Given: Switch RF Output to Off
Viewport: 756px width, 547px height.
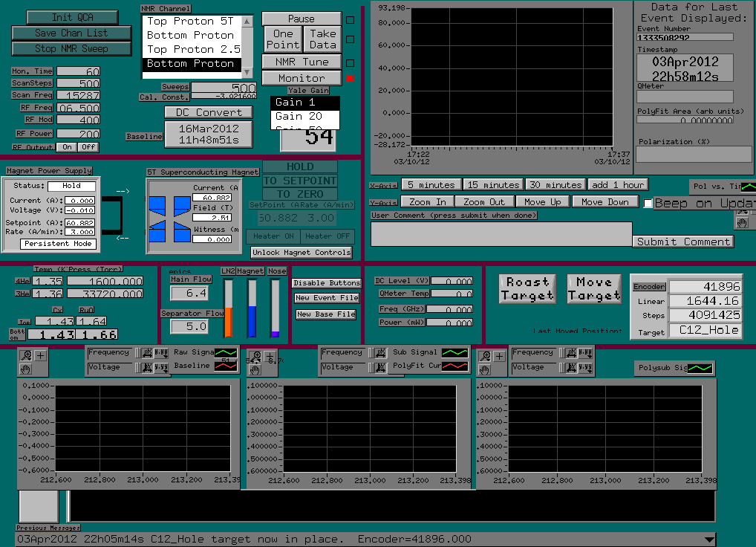Looking at the screenshot, I should 88,147.
